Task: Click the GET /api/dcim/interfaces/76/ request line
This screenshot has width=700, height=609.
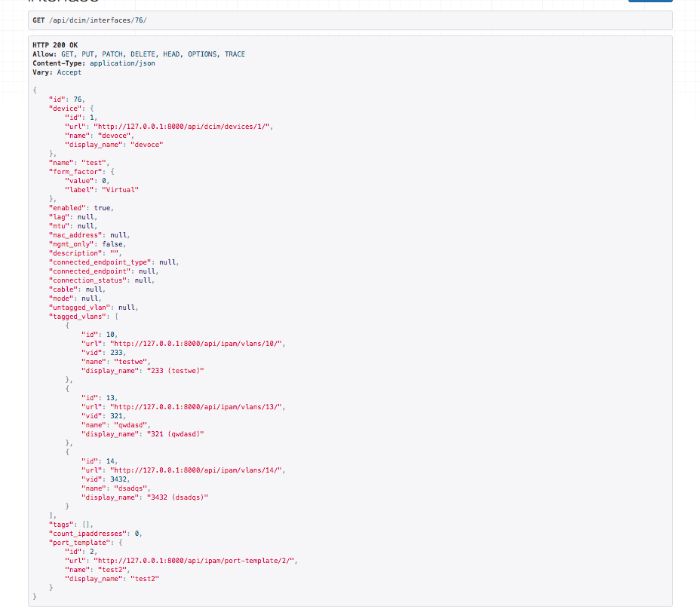Action: coord(89,20)
